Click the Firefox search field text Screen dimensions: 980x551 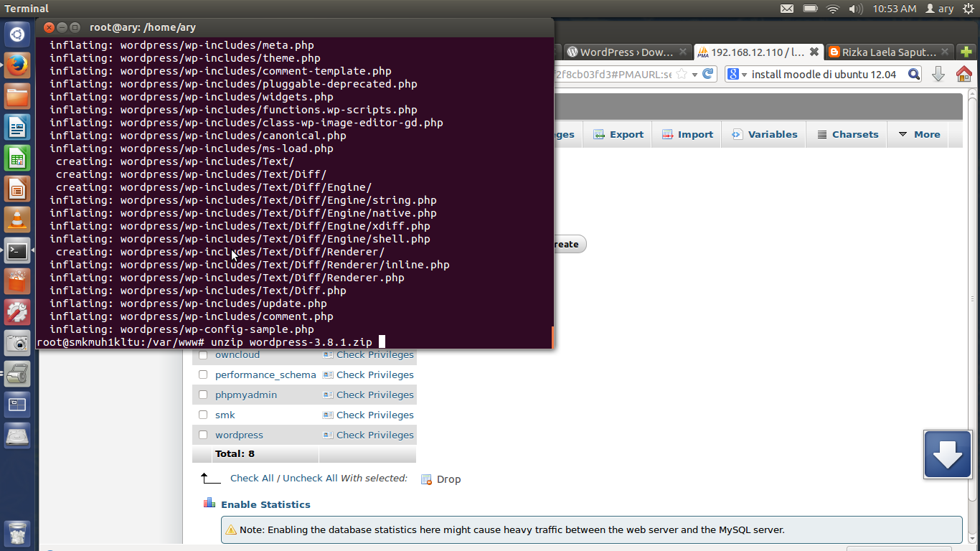point(824,74)
